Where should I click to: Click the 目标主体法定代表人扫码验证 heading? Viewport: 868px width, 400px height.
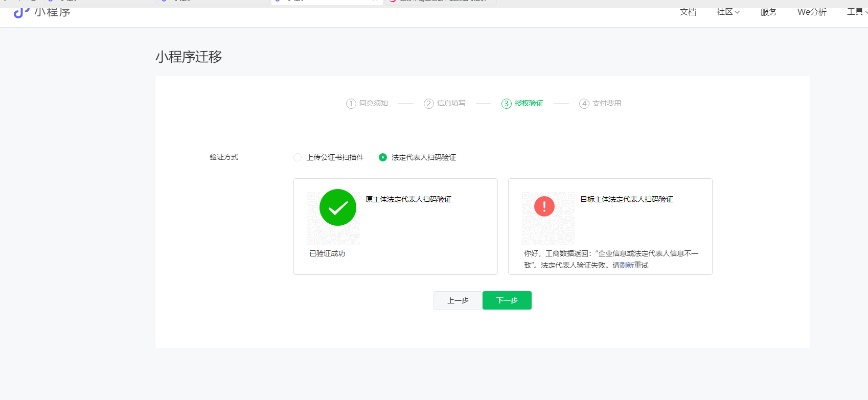627,199
